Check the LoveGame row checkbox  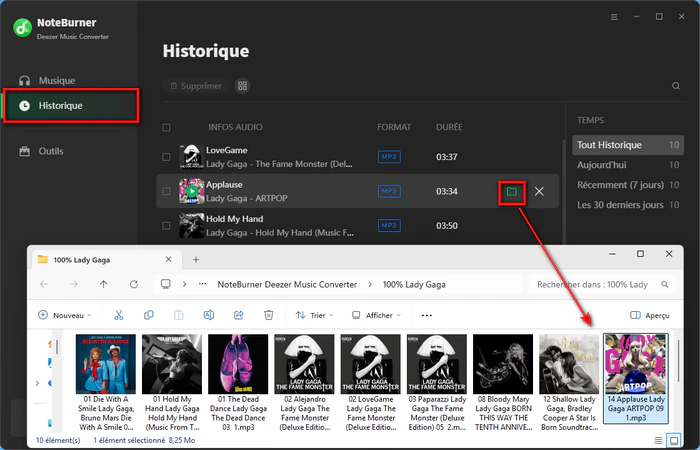(166, 157)
